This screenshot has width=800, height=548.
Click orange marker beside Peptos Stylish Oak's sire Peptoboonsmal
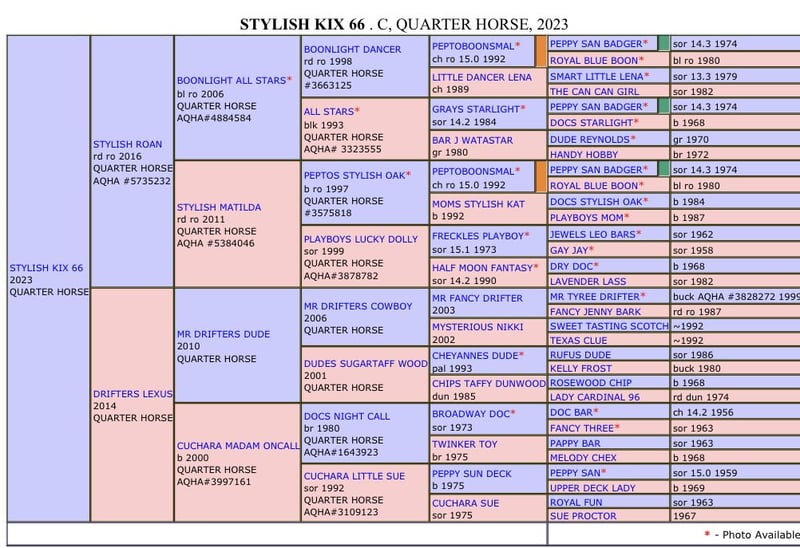tap(541, 177)
